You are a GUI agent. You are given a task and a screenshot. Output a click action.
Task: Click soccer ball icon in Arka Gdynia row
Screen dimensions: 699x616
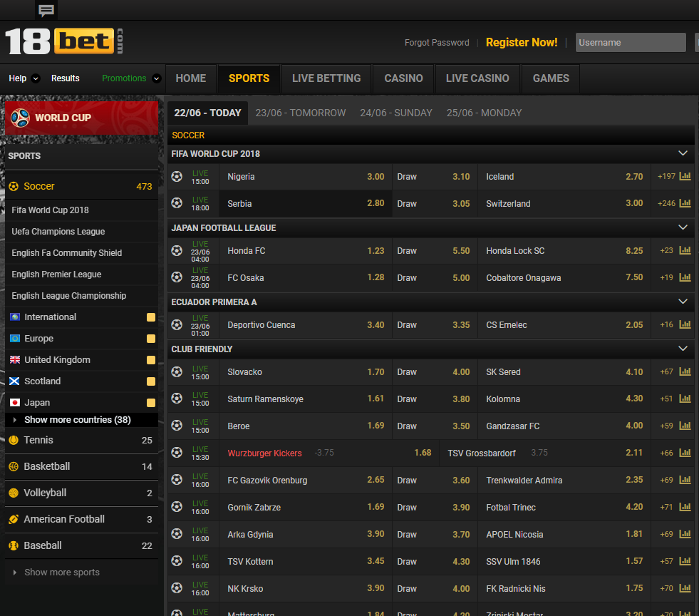point(177,534)
